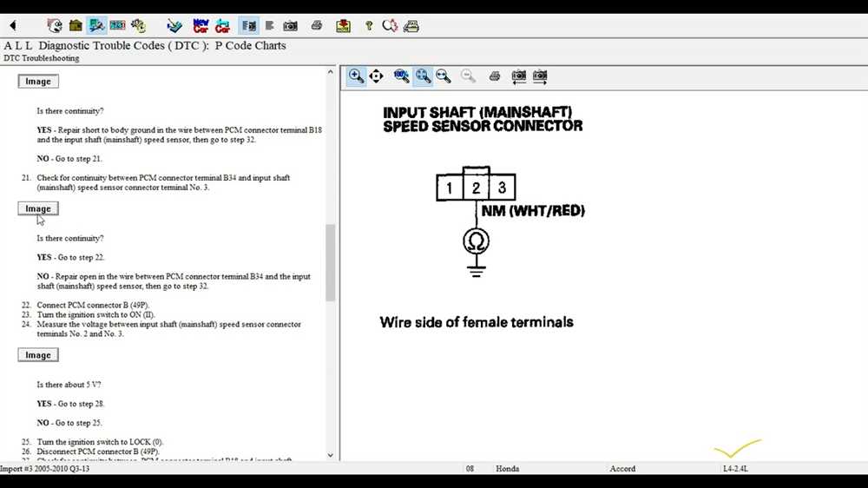Click the camera icon in main toolbar
This screenshot has height=488, width=868.
290,25
